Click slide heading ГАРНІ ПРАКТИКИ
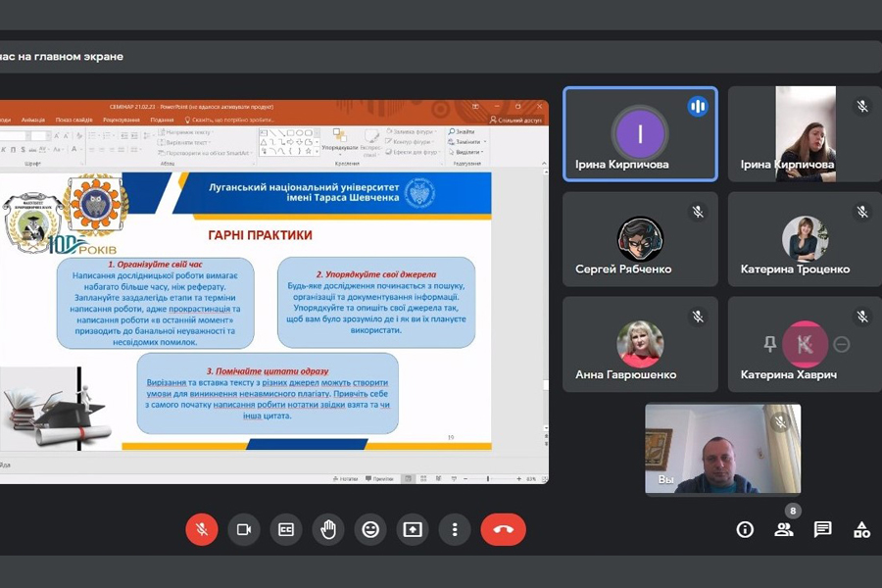The height and width of the screenshot is (588, 882). click(260, 235)
